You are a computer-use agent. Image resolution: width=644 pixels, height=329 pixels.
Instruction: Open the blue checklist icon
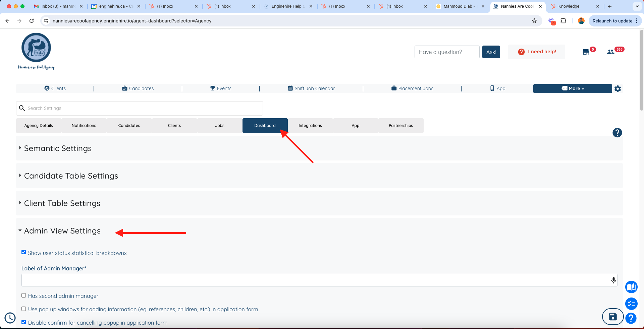pyautogui.click(x=631, y=304)
